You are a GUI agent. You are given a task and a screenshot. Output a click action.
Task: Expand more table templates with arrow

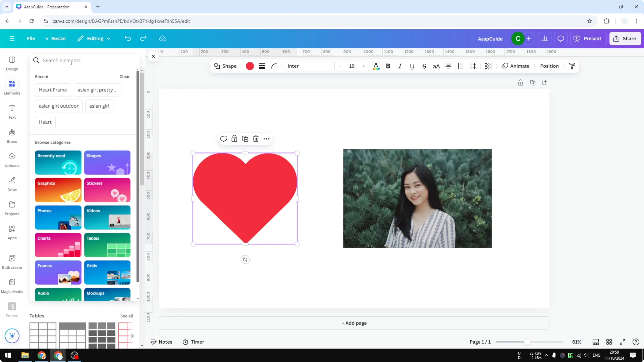coord(132,336)
